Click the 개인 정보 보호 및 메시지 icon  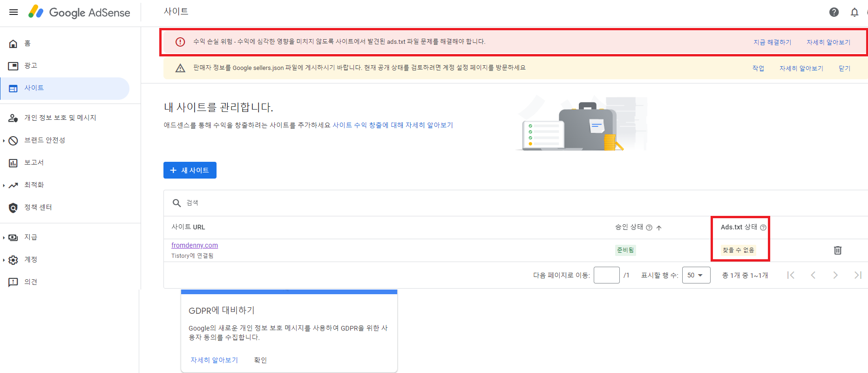click(14, 118)
